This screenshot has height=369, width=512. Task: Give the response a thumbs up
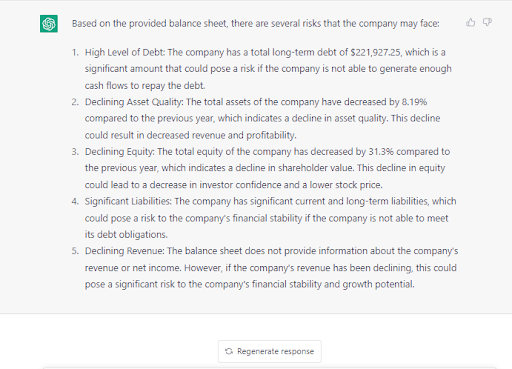tap(471, 22)
